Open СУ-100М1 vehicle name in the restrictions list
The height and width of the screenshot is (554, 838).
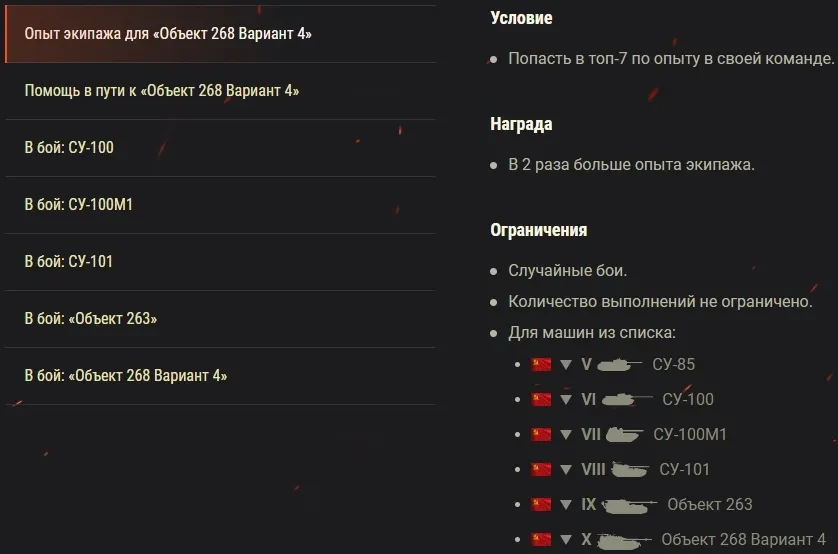pos(690,435)
